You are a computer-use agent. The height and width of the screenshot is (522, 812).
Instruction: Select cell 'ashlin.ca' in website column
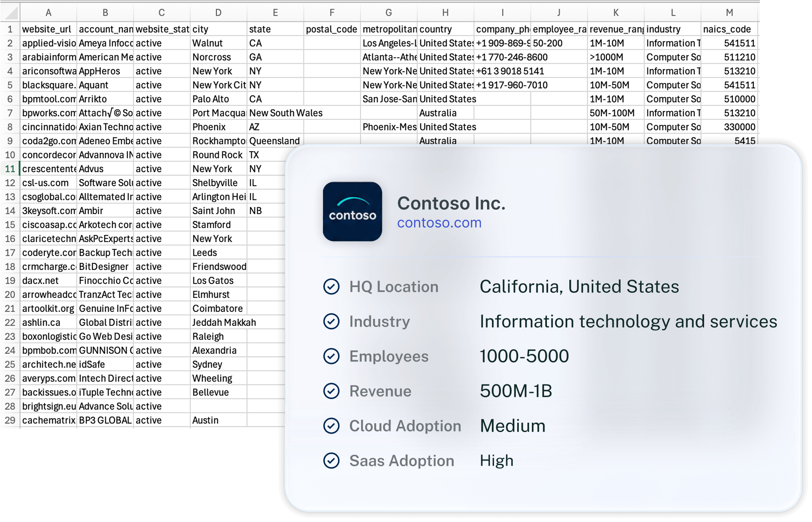[x=48, y=322]
